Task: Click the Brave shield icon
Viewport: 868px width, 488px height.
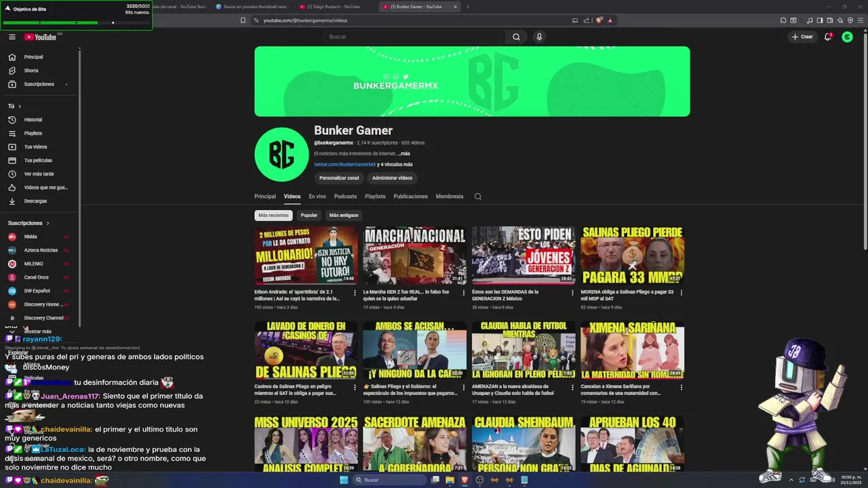Action: 599,20
